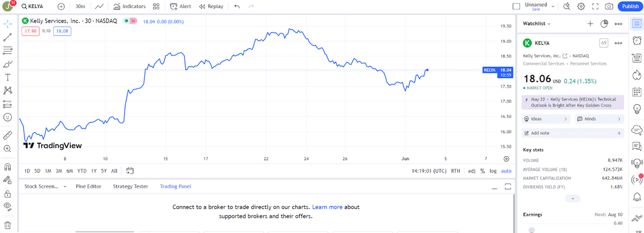Toggle the log scale
The width and height of the screenshot is (644, 233).
(x=493, y=171)
